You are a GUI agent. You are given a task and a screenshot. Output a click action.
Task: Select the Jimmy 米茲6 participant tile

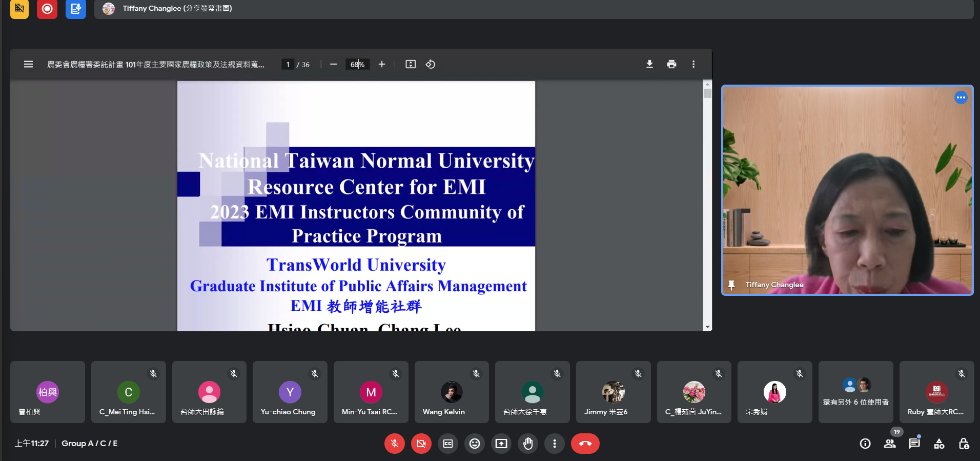click(614, 392)
